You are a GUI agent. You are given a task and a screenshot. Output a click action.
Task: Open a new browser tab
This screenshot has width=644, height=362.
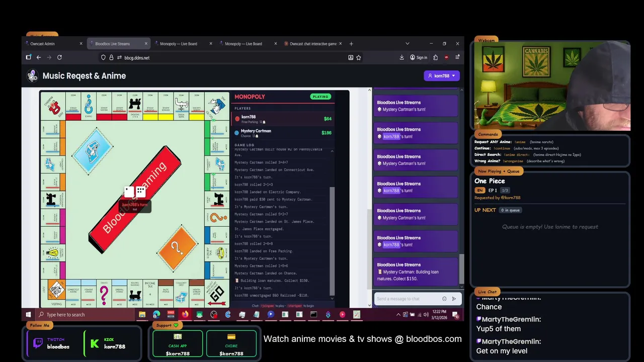point(351,44)
